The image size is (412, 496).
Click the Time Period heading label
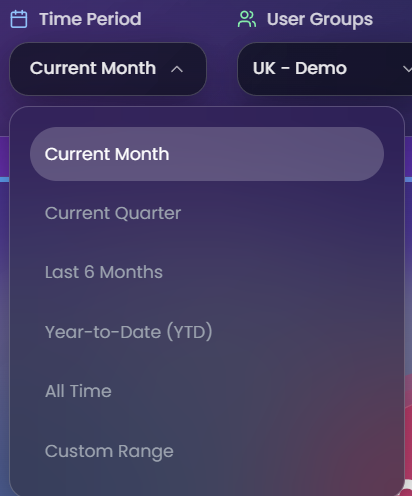pyautogui.click(x=90, y=19)
